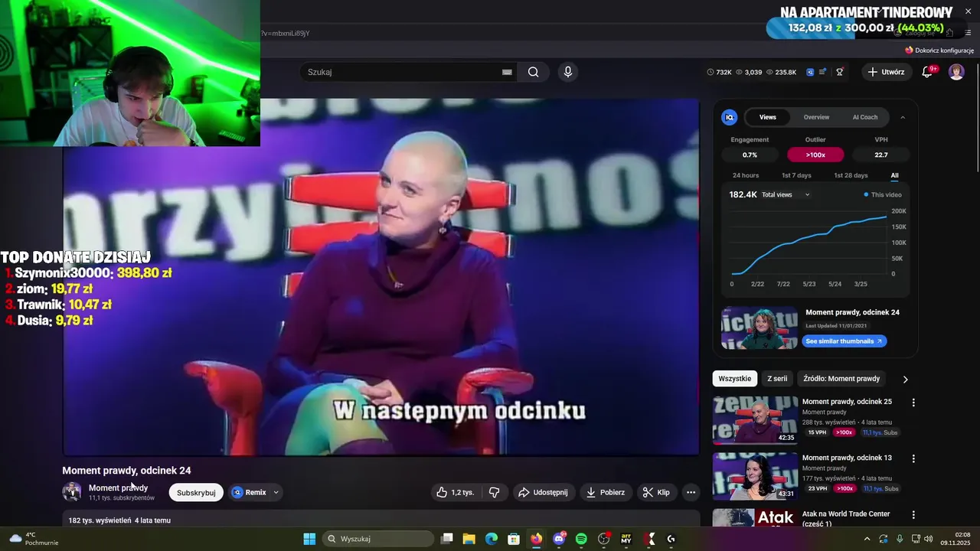This screenshot has width=980, height=551.
Task: Select the 1st 7 days range
Action: (796, 175)
